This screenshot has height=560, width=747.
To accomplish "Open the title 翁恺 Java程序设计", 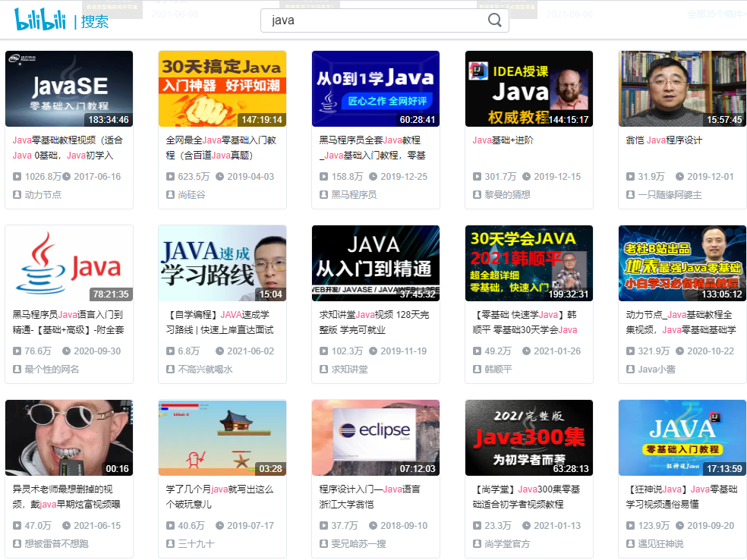I will [x=663, y=140].
